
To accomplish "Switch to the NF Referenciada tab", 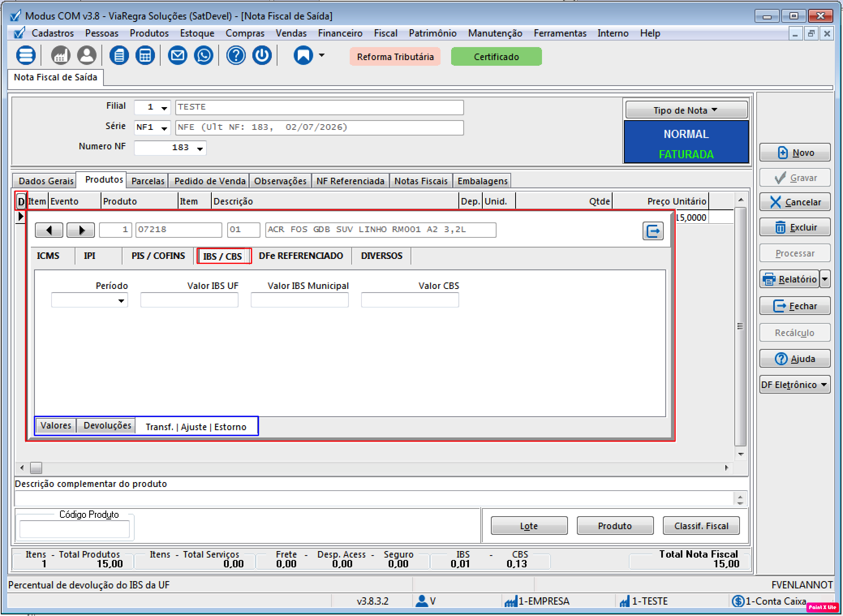I will (x=350, y=181).
